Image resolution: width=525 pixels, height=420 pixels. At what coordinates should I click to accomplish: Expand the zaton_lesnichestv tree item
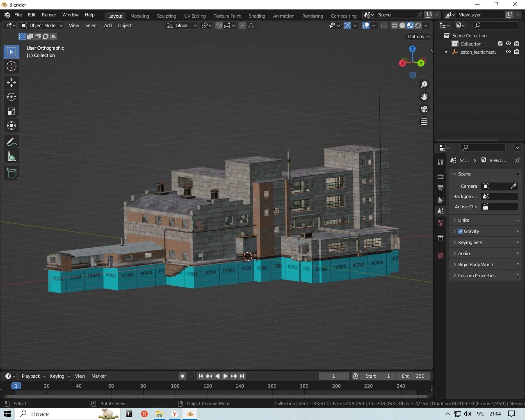(447, 52)
